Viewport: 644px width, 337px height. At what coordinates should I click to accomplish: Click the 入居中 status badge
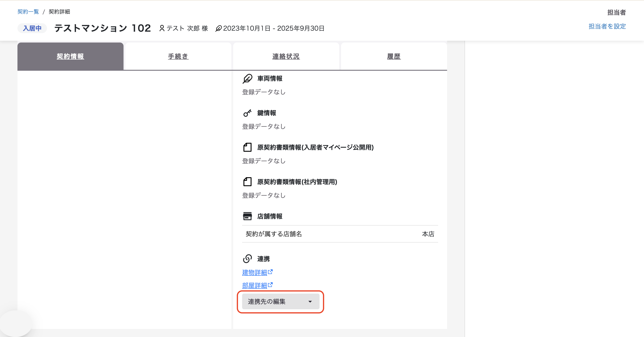[32, 28]
